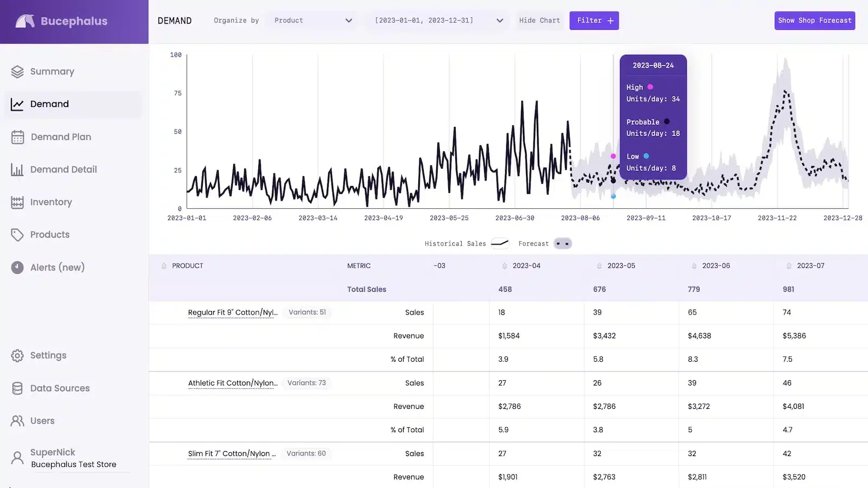The height and width of the screenshot is (488, 868).
Task: Click the Demand Detail bar chart icon
Action: pyautogui.click(x=17, y=170)
